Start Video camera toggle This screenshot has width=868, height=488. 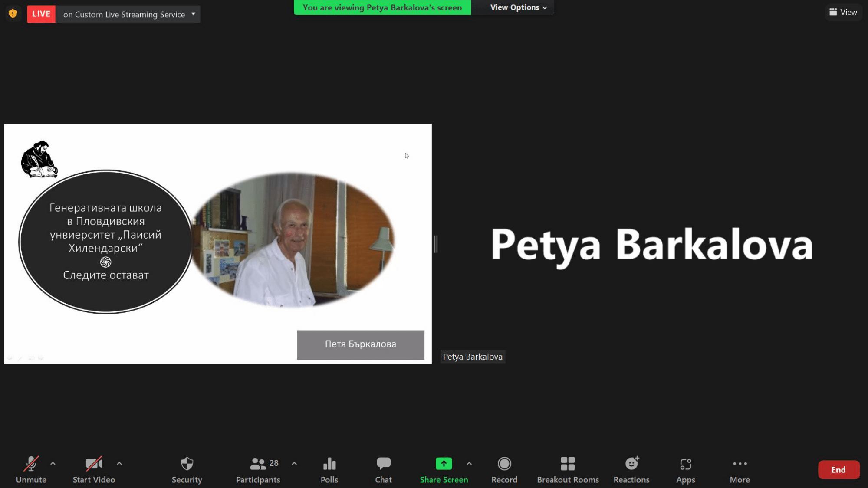click(94, 469)
